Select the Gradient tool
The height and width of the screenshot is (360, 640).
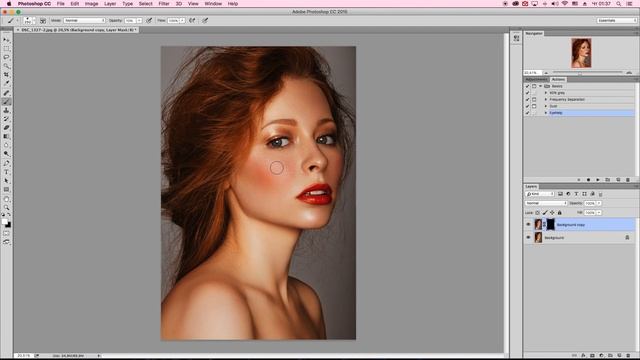click(6, 136)
